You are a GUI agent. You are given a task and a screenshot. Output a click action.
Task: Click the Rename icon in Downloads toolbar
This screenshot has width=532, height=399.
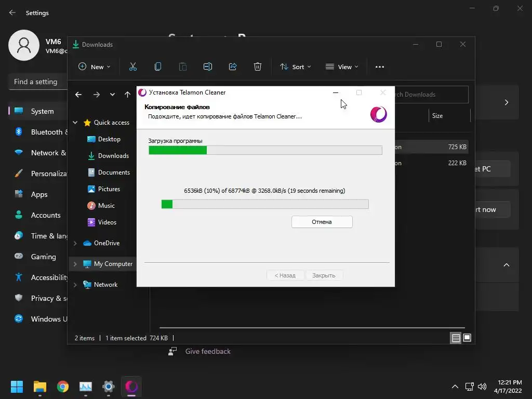[208, 67]
